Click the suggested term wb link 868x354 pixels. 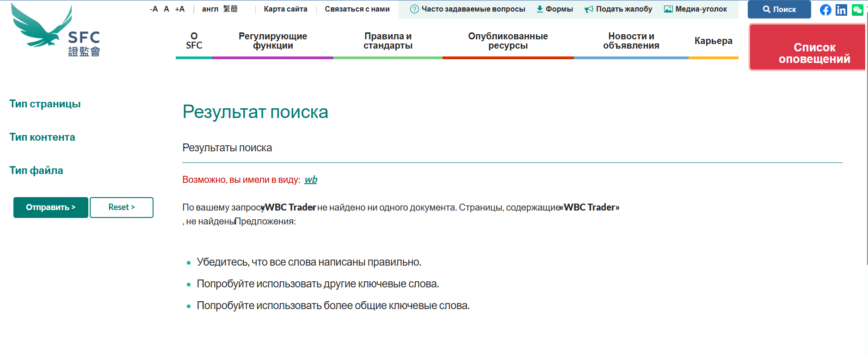[311, 180]
